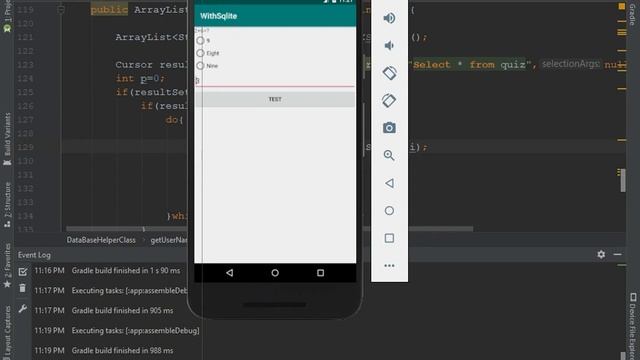
Task: Click emulator volume up icon
Action: [389, 18]
